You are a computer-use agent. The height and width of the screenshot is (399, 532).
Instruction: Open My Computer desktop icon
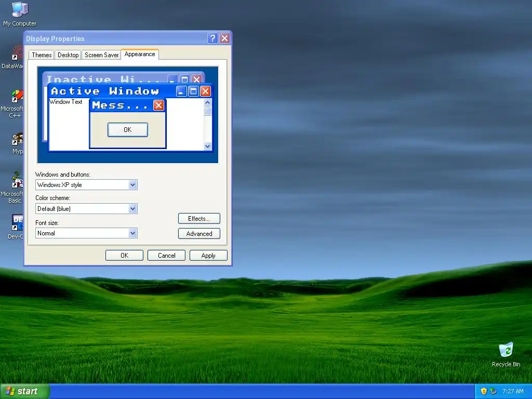click(x=20, y=14)
